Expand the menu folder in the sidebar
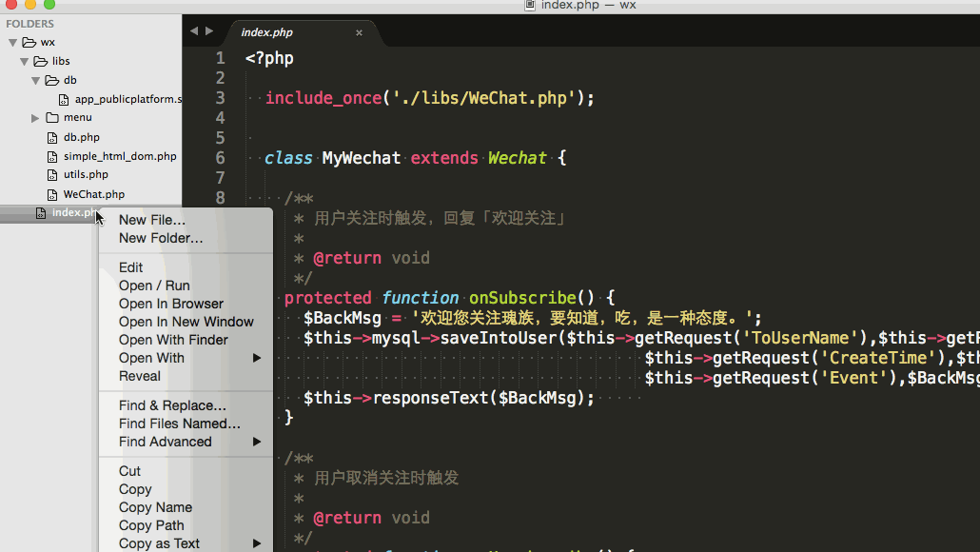This screenshot has height=552, width=980. (35, 118)
